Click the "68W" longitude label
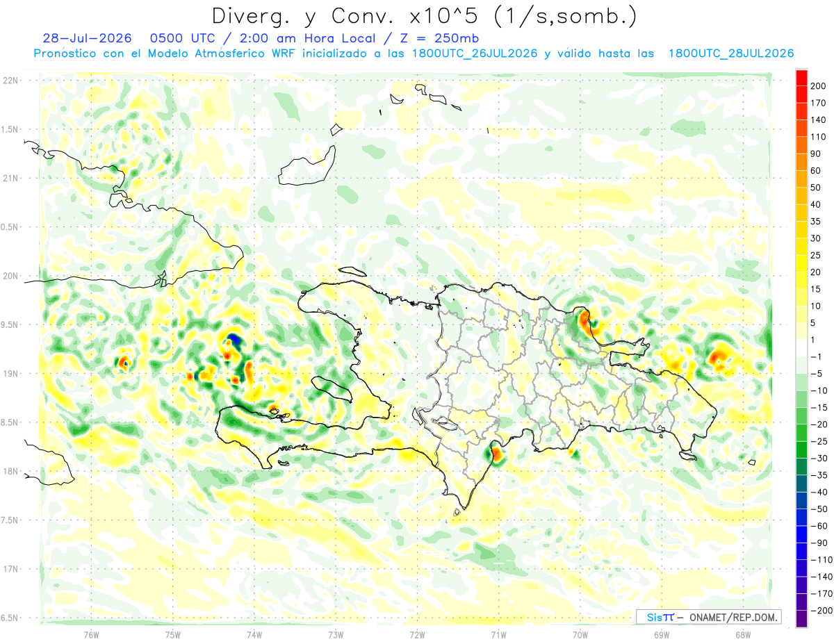 [x=743, y=635]
